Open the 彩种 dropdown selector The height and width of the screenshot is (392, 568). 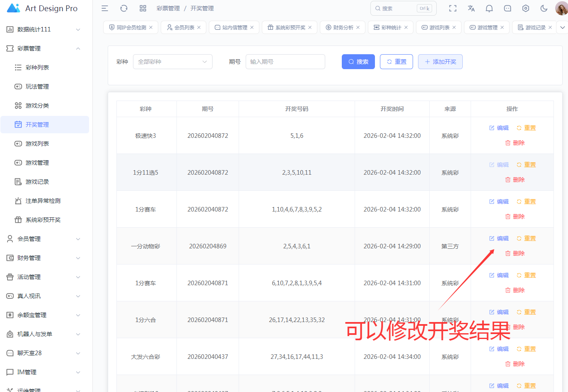(x=172, y=62)
